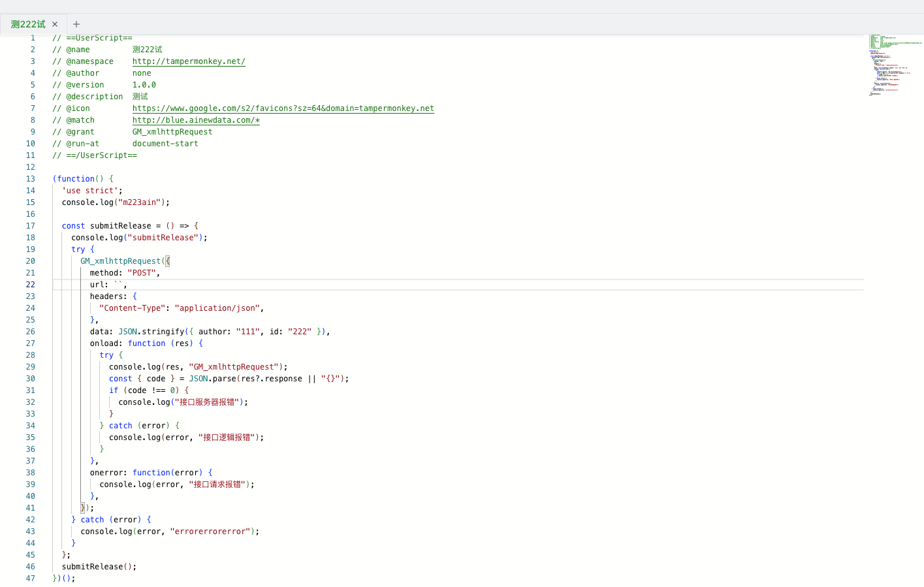This screenshot has height=587, width=924.
Task: Click line number 13 in the gutter
Action: pos(31,179)
